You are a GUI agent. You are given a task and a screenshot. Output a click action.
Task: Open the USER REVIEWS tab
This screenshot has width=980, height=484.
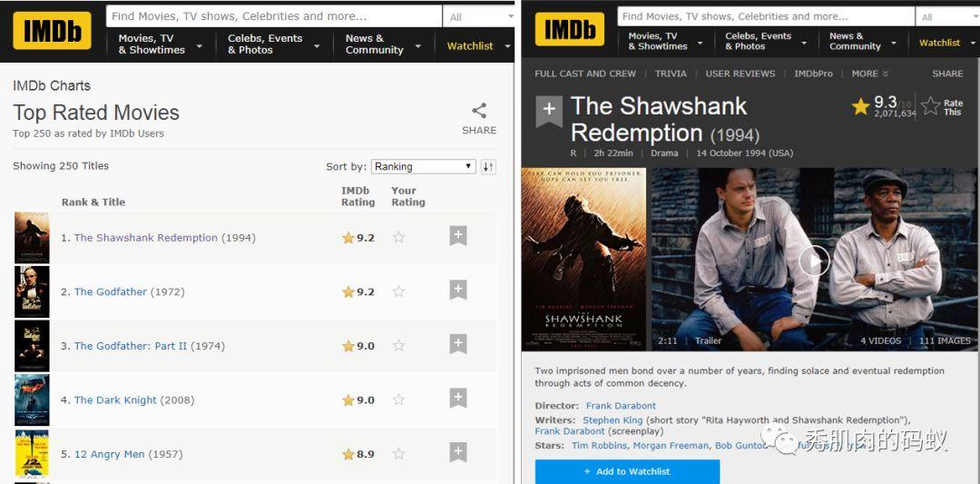(740, 74)
